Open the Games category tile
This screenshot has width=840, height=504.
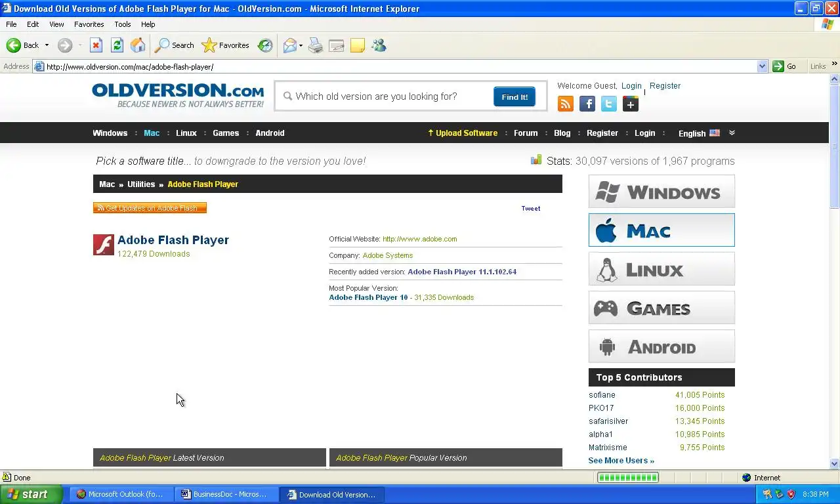click(661, 308)
